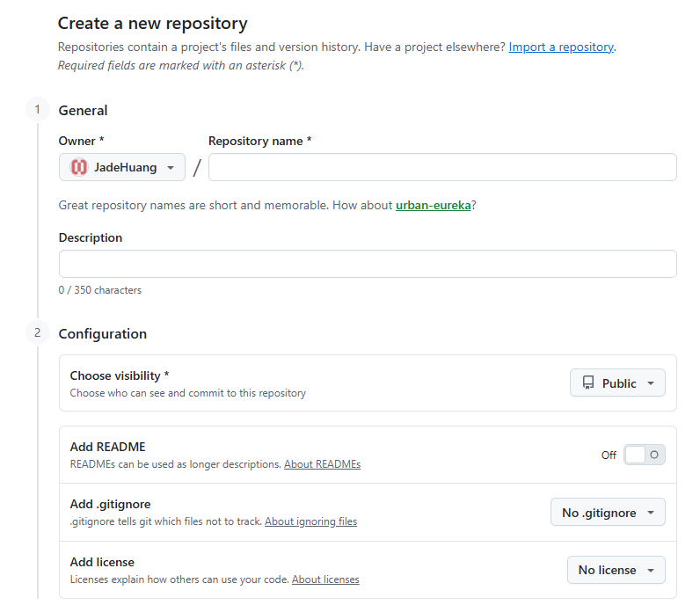Click the Off label beside README switch
The image size is (700, 612).
[609, 455]
